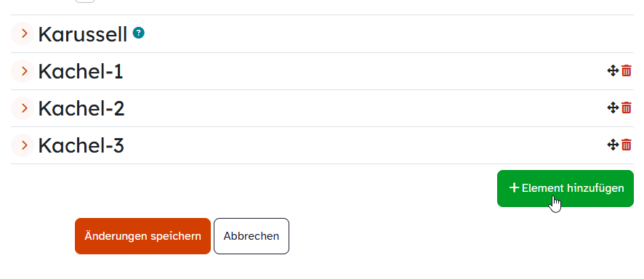The image size is (644, 279).
Task: Click the Kachel-2 heading text
Action: point(81,109)
